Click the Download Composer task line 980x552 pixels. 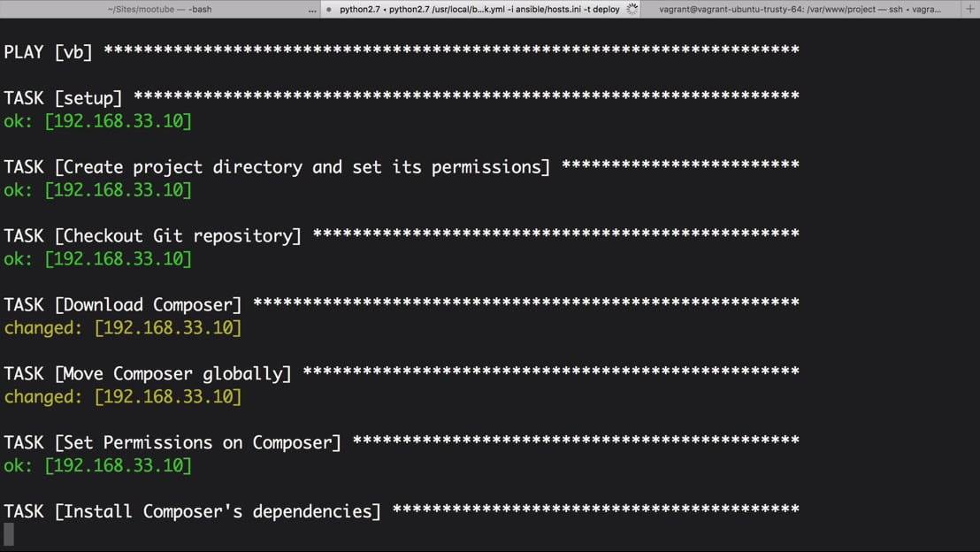point(122,305)
